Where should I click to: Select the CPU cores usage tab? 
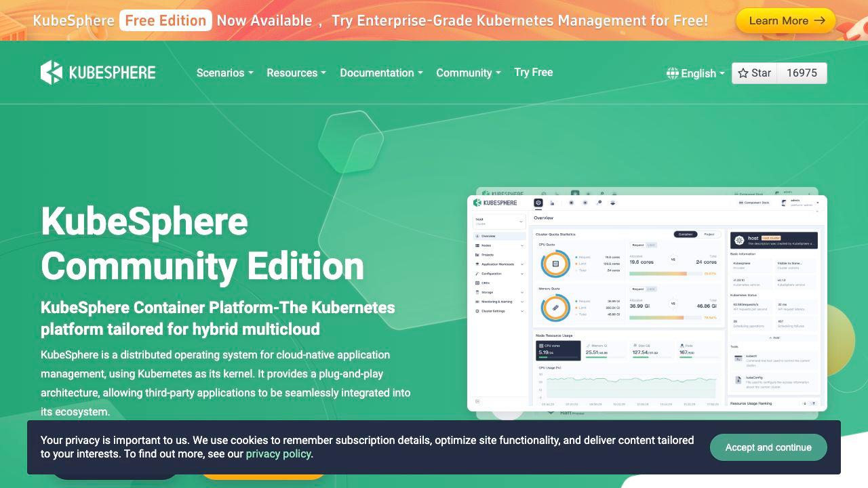pyautogui.click(x=559, y=350)
